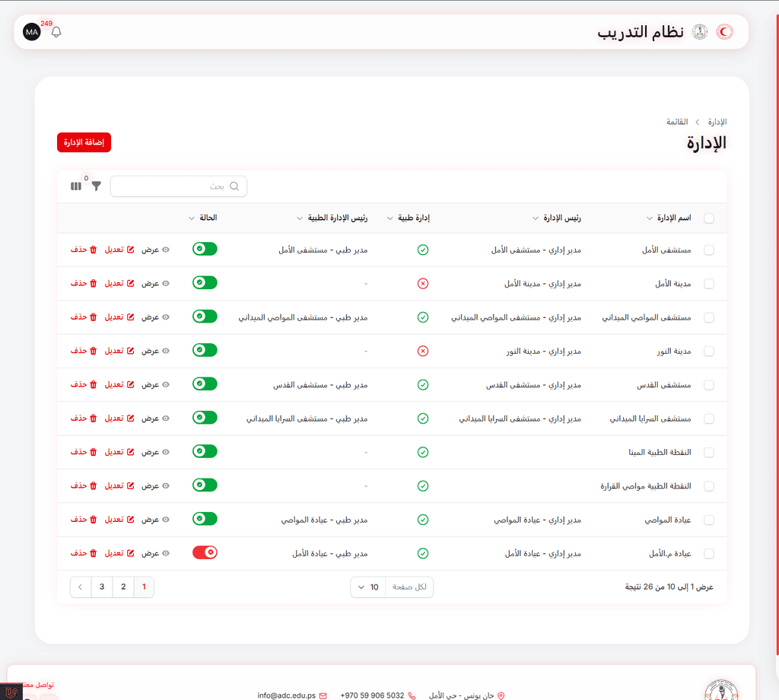
Task: Click the إضافة الإدارة button
Action: point(84,142)
